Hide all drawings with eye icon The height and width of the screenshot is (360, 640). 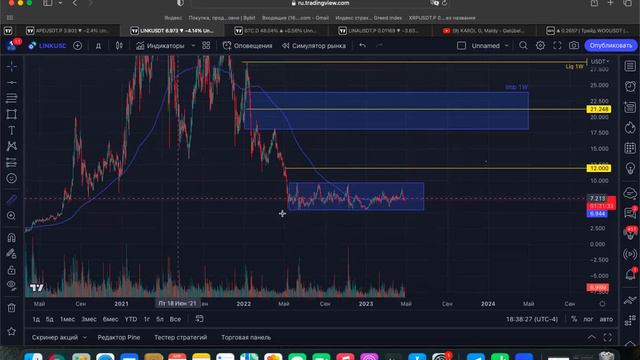tap(11, 285)
